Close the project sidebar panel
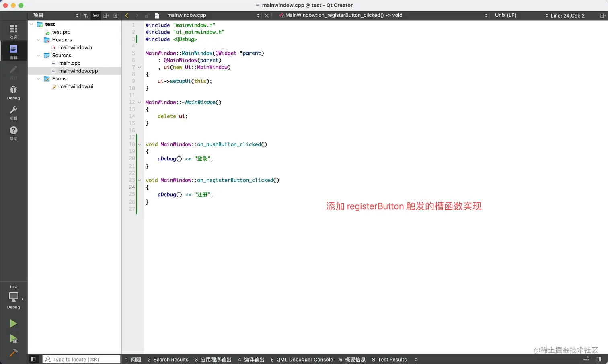The height and width of the screenshot is (364, 608). click(115, 16)
